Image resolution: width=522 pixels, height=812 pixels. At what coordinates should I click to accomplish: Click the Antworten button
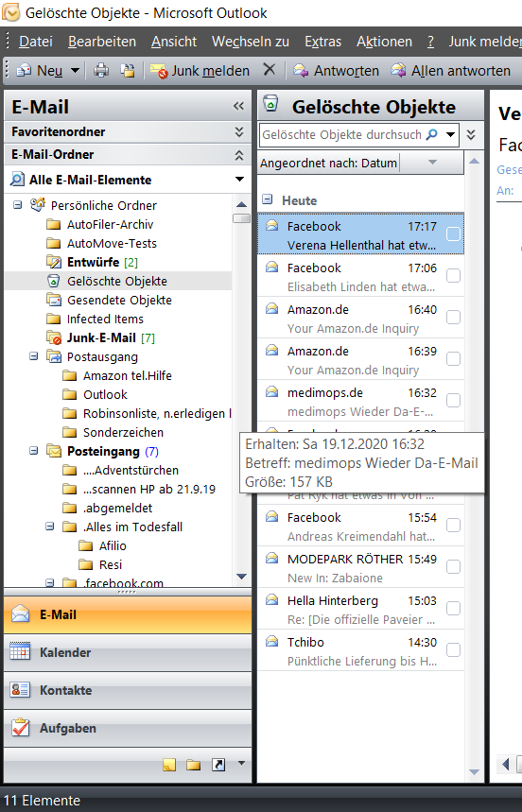coord(336,71)
